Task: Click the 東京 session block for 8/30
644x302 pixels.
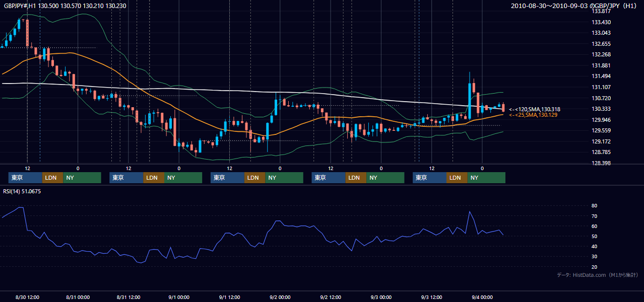Action: pos(25,178)
